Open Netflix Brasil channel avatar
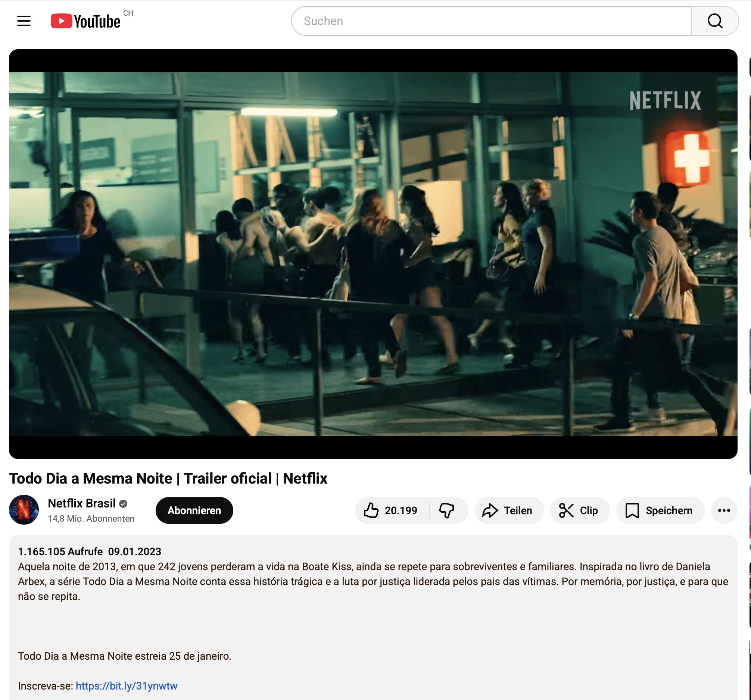This screenshot has height=700, width=751. tap(24, 510)
